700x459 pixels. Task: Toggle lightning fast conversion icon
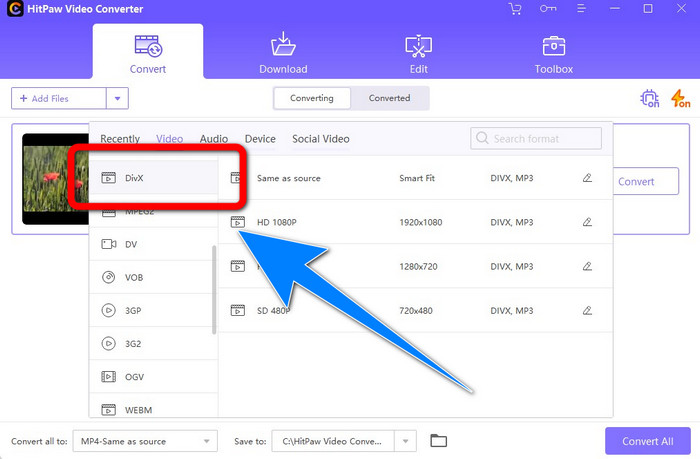pos(680,98)
